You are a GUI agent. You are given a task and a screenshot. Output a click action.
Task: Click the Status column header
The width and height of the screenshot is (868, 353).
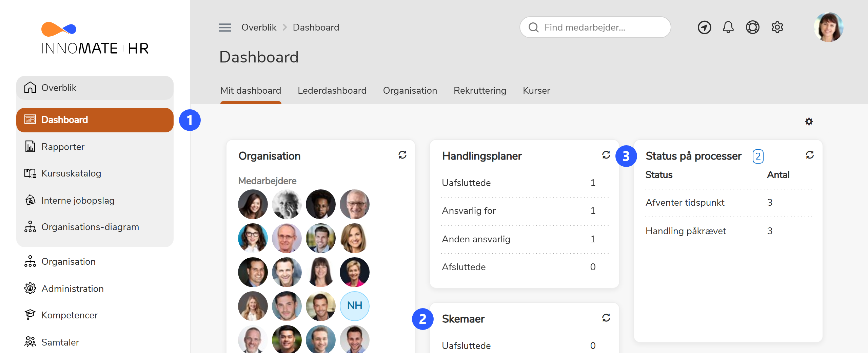point(659,175)
